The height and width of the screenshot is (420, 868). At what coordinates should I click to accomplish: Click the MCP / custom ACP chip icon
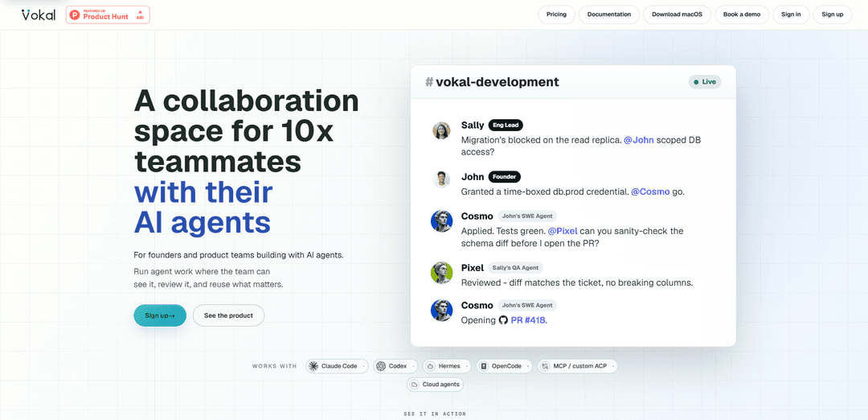tap(545, 366)
